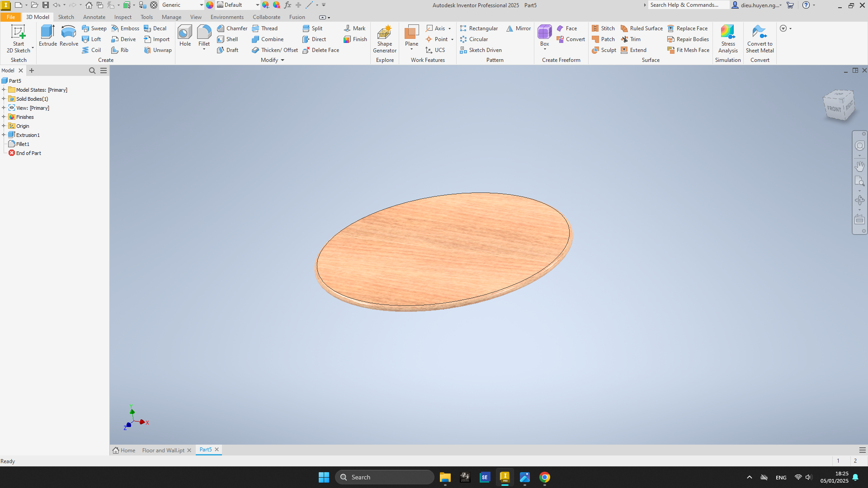This screenshot has height=488, width=868.
Task: Select the Patch surface tool
Action: click(603, 39)
